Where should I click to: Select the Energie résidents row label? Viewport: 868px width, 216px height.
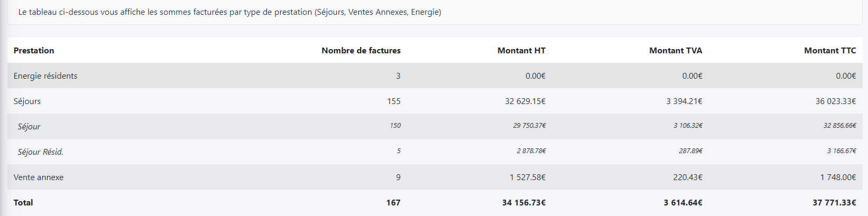click(x=45, y=76)
